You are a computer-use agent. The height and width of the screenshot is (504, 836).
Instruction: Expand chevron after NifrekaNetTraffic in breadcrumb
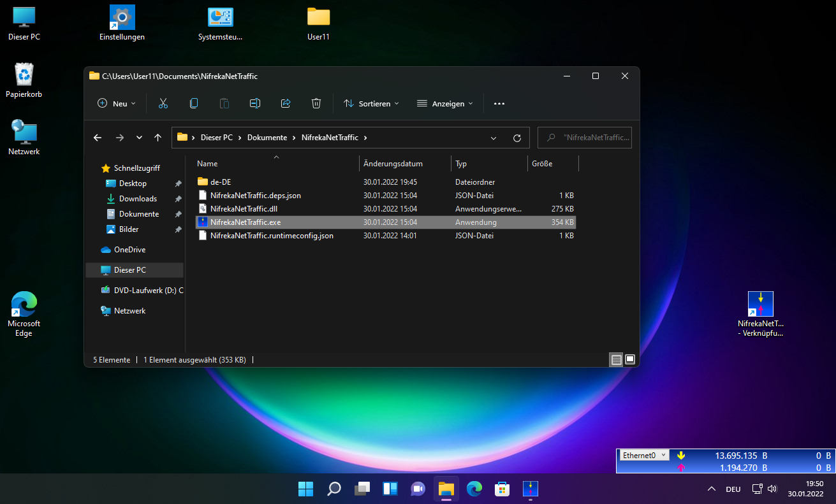coord(365,138)
